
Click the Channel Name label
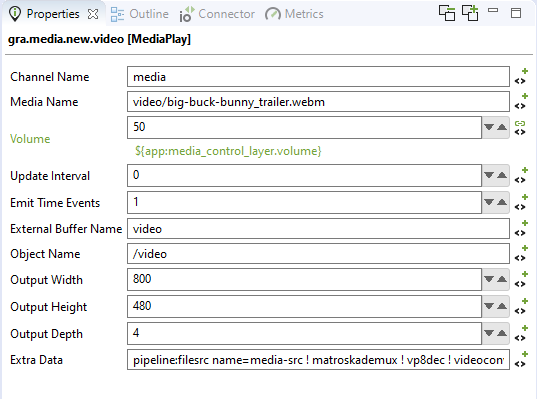tap(50, 77)
